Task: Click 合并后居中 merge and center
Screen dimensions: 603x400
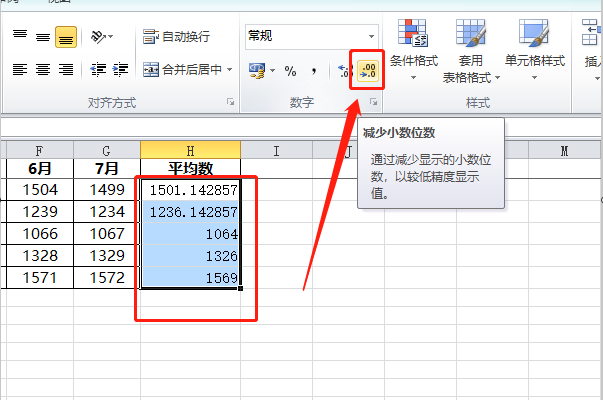Action: coord(182,70)
